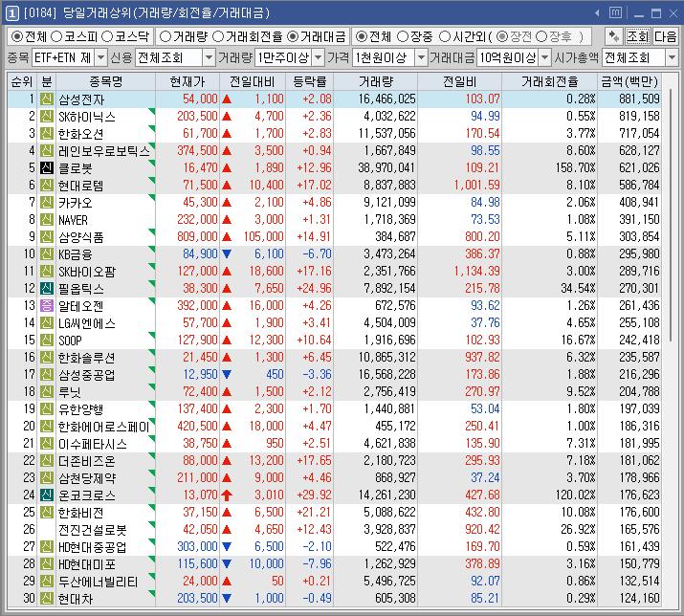Click the credit badge icon for 한화오션
The width and height of the screenshot is (684, 616).
[47, 134]
